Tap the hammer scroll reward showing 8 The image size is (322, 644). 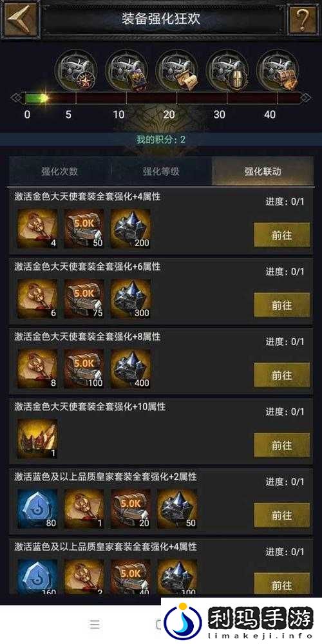[37, 368]
